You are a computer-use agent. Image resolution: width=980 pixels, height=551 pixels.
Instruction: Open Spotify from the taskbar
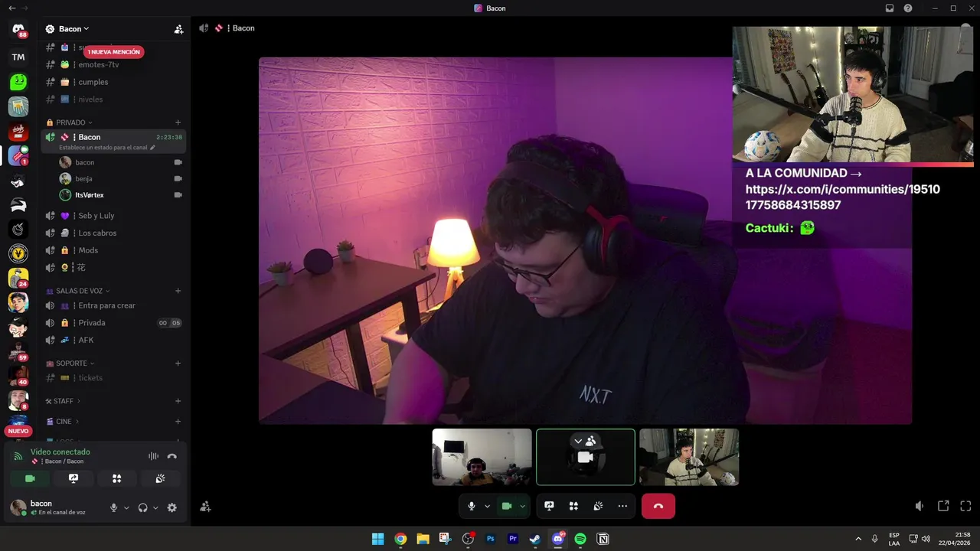point(580,539)
